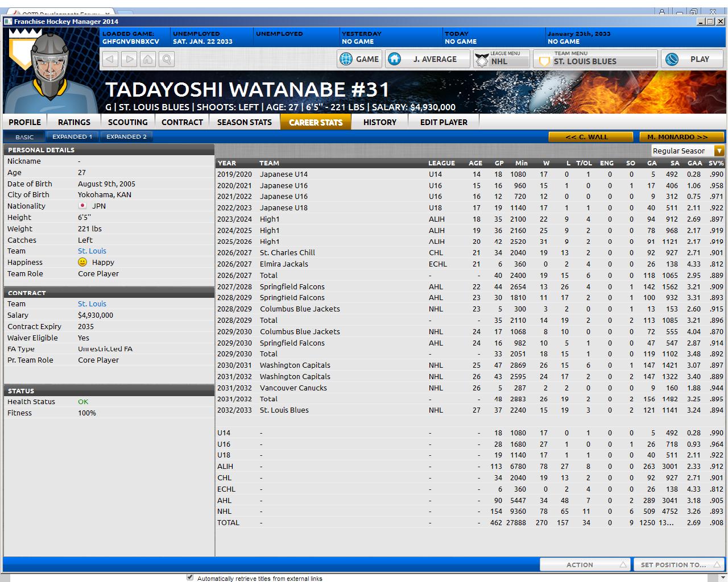This screenshot has height=582, width=728.
Task: Click the forward navigation arrow icon
Action: click(129, 59)
